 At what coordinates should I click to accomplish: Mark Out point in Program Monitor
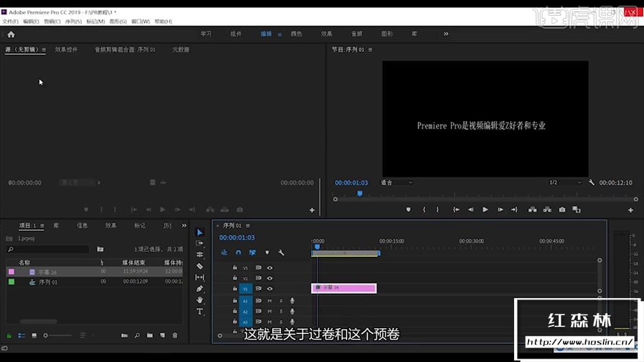click(437, 210)
